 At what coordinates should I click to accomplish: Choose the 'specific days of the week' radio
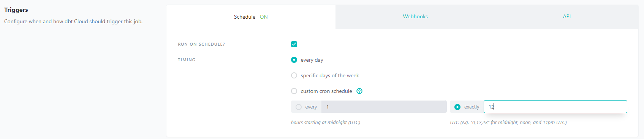(294, 75)
